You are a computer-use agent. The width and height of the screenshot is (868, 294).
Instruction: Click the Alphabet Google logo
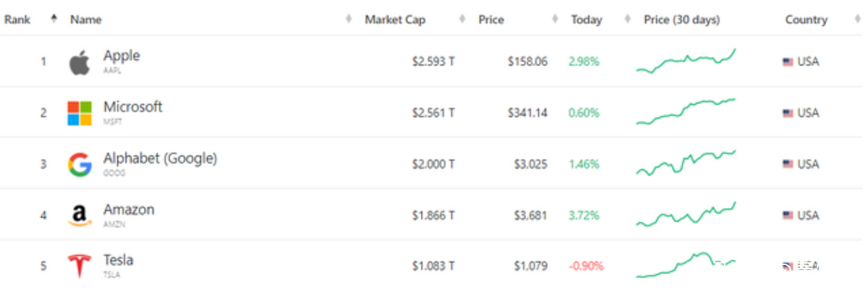pyautogui.click(x=80, y=164)
